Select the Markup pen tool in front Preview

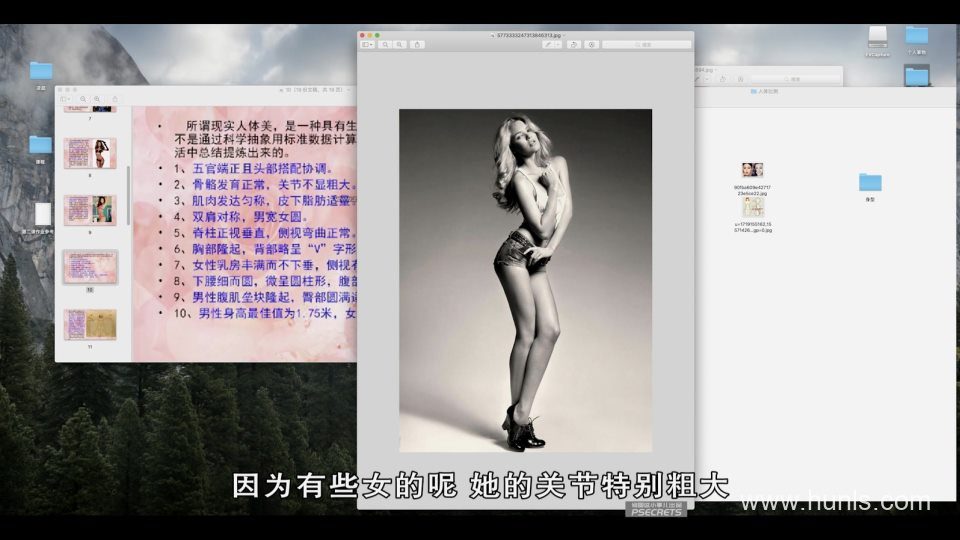point(548,45)
